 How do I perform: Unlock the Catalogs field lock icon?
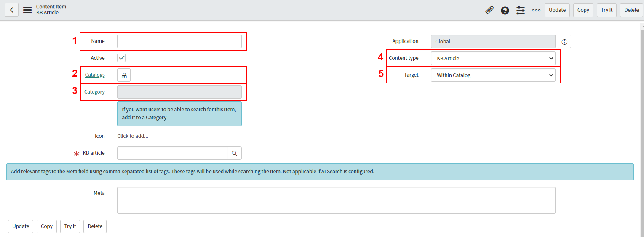124,75
